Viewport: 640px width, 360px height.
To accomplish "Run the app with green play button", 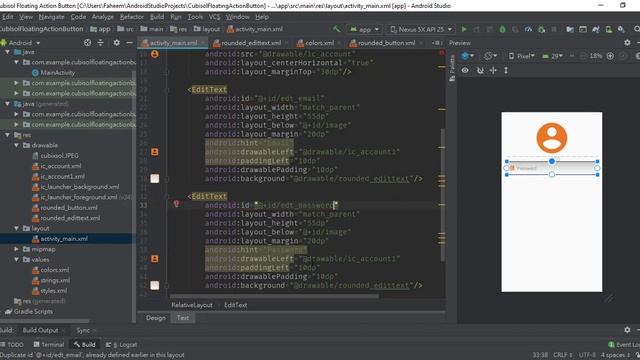I will click(x=464, y=29).
